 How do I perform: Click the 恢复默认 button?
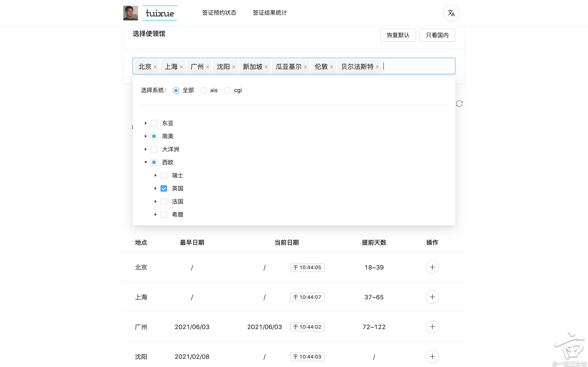coord(398,35)
